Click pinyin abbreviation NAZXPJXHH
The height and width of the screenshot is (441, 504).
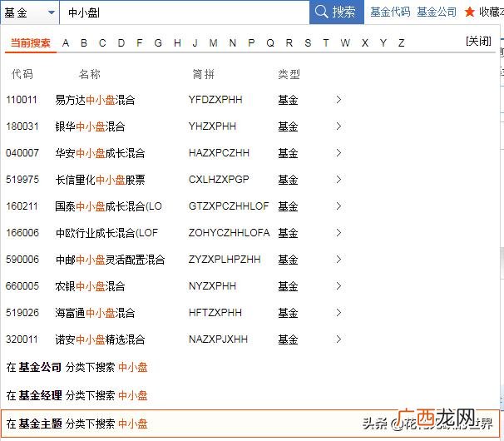pos(218,339)
